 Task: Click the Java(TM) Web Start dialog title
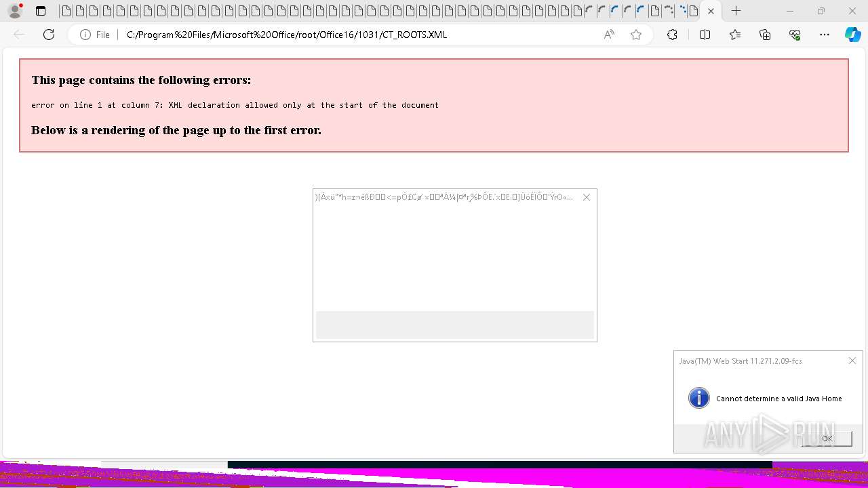click(741, 361)
